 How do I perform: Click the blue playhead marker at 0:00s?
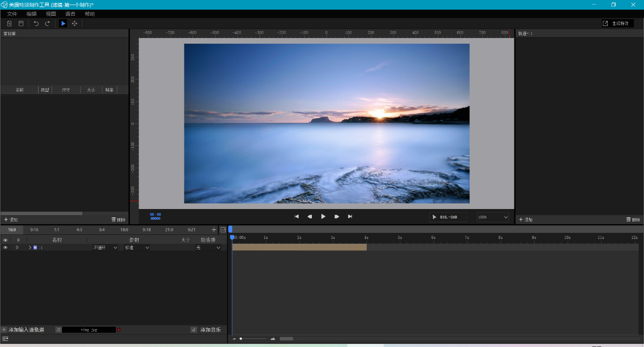(232, 237)
